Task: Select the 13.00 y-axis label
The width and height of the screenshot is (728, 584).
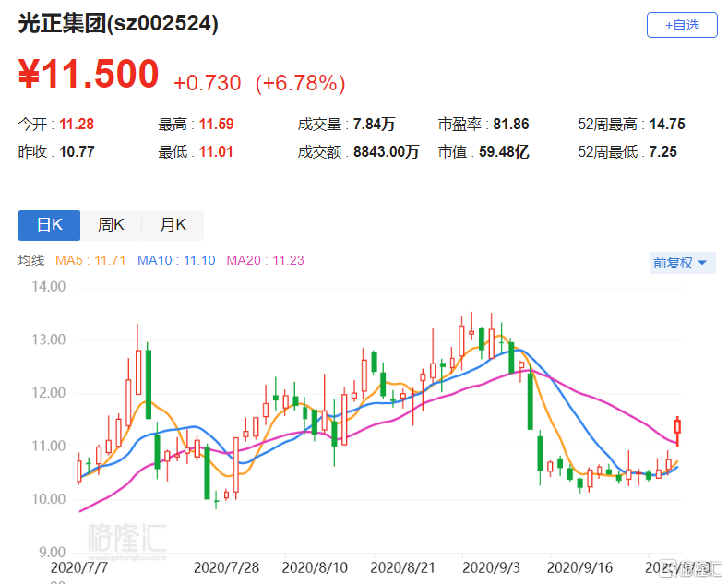Action: [48, 340]
